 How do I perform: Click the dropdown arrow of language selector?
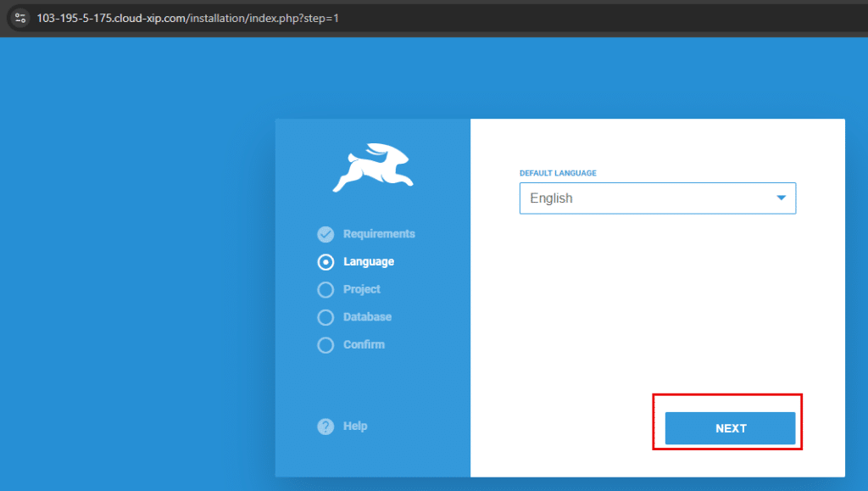[781, 198]
